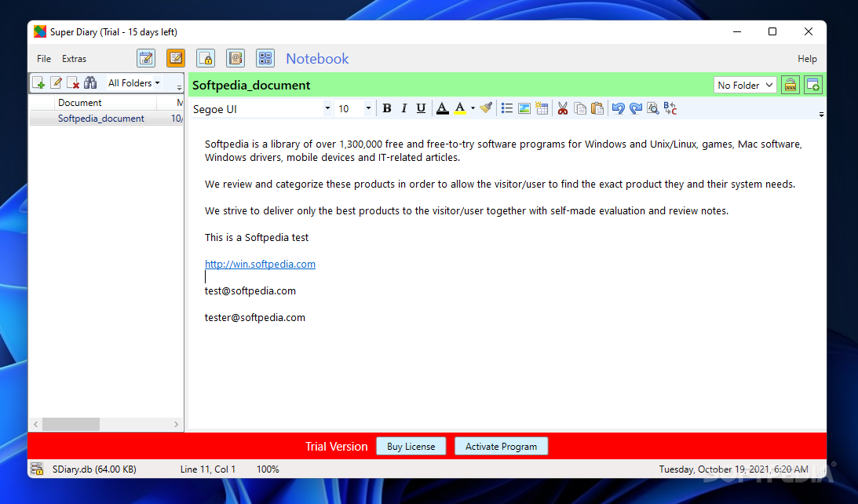Click the new window icon beside padlock
858x504 pixels.
813,85
